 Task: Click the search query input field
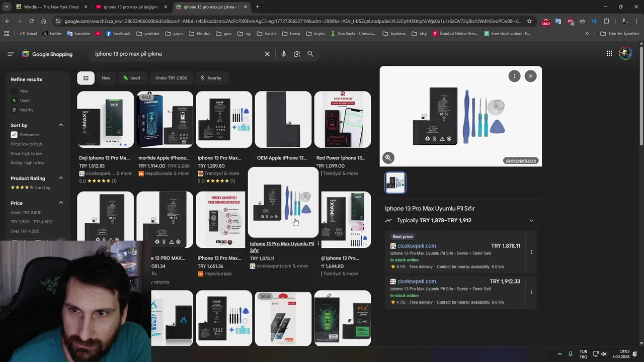[176, 54]
